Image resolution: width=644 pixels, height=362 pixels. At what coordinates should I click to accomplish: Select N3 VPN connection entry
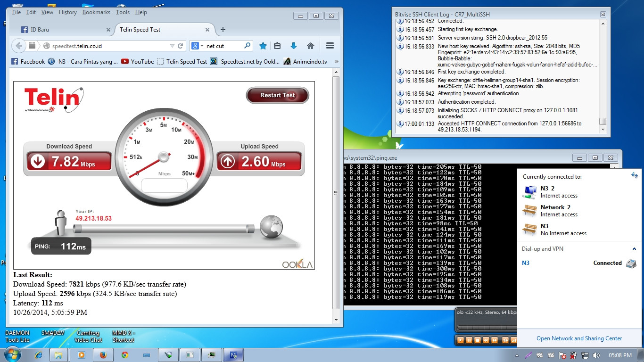coord(579,263)
